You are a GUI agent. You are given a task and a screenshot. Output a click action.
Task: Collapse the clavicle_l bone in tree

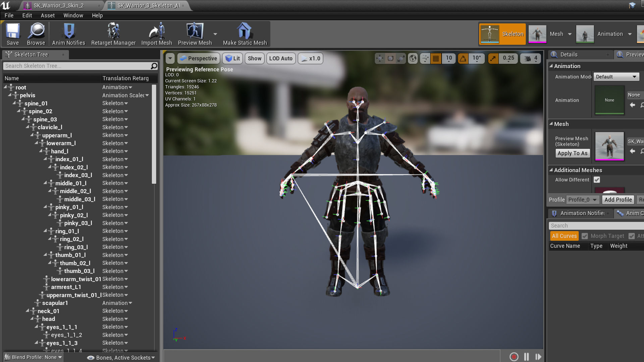pos(28,127)
